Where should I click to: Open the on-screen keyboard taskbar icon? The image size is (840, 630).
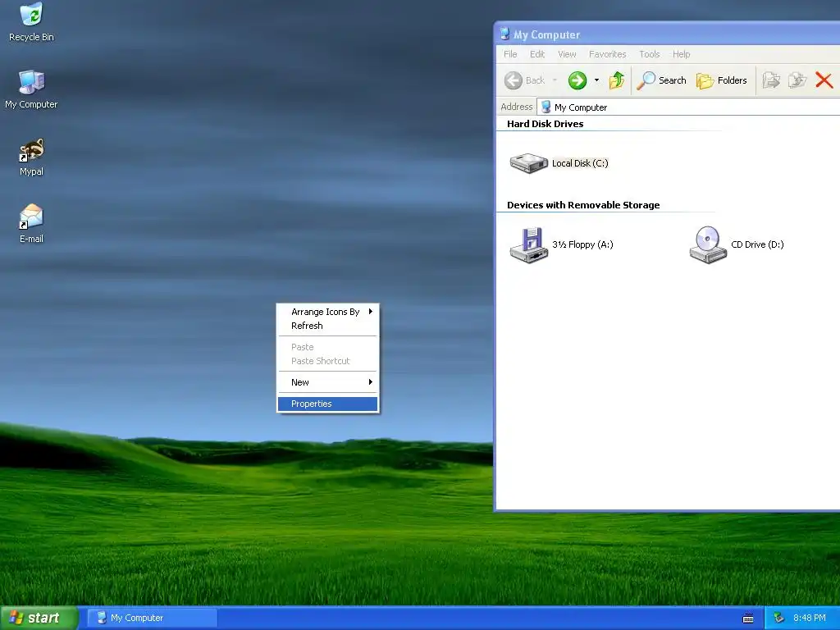[x=748, y=619]
